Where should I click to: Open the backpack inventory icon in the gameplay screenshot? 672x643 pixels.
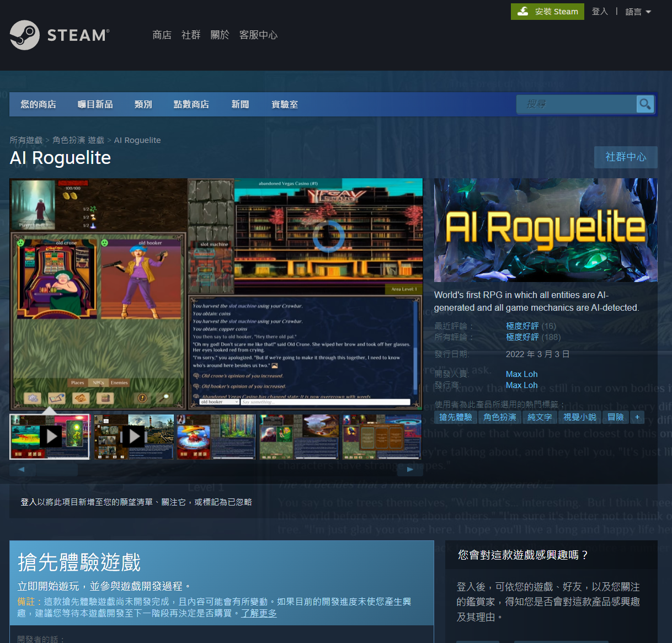[x=105, y=398]
